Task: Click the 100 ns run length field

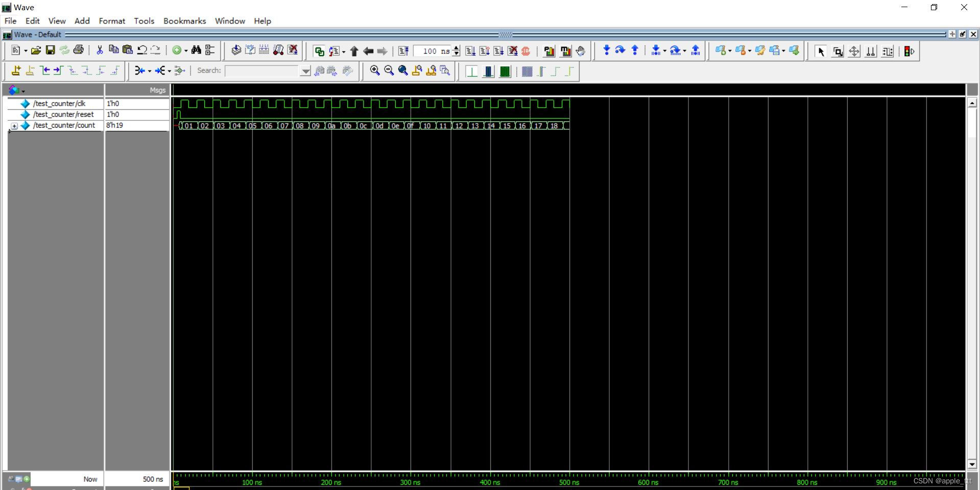Action: click(433, 51)
